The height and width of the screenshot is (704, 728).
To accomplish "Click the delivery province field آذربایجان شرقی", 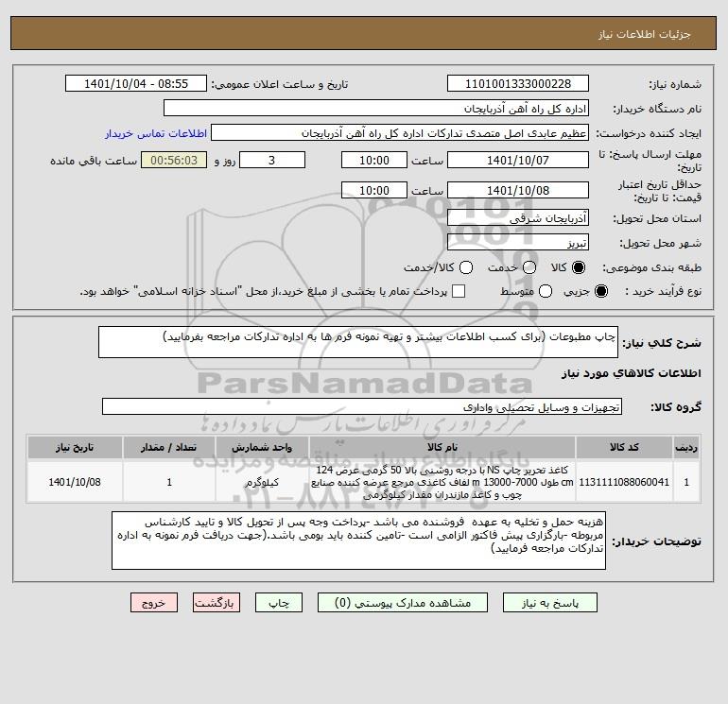I will (x=518, y=217).
